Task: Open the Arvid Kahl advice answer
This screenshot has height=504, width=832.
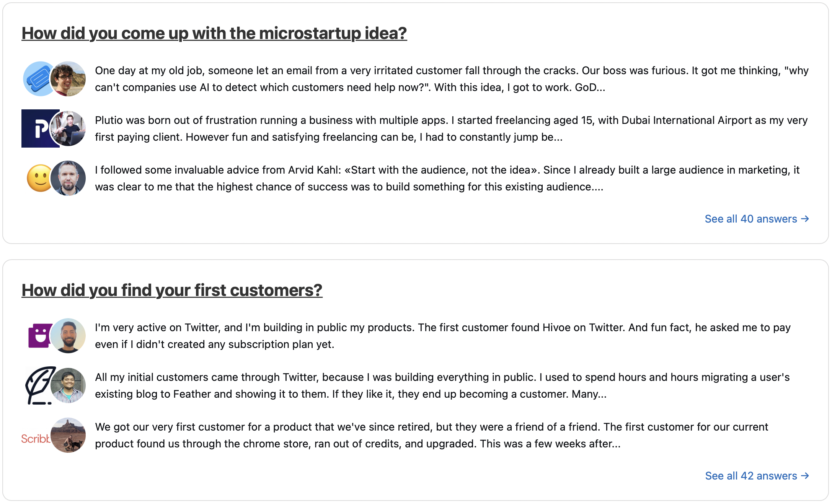Action: click(447, 178)
